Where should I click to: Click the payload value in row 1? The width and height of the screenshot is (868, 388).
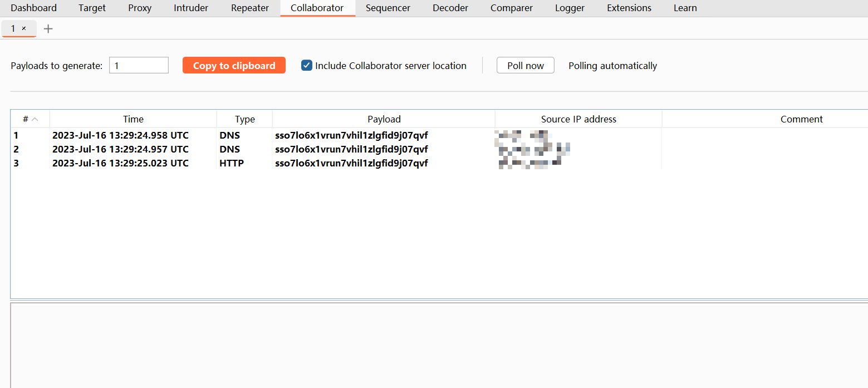pyautogui.click(x=351, y=135)
